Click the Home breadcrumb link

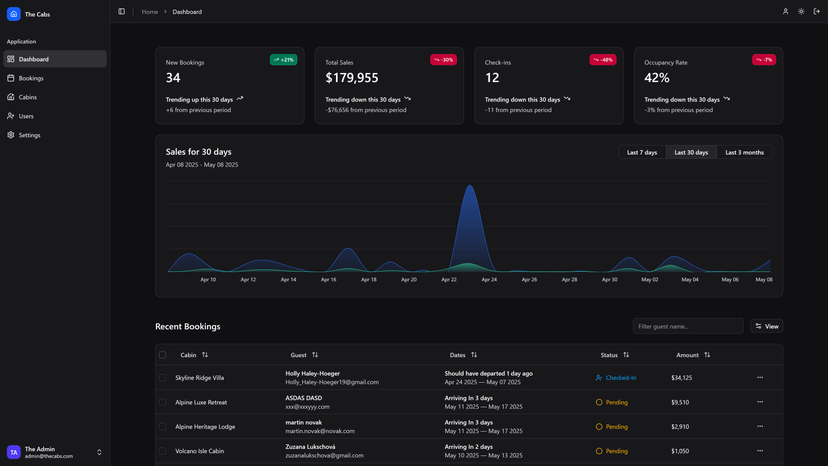150,12
